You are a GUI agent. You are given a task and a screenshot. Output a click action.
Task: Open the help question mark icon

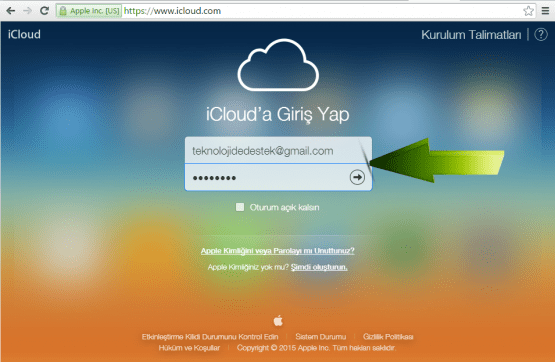tap(541, 35)
